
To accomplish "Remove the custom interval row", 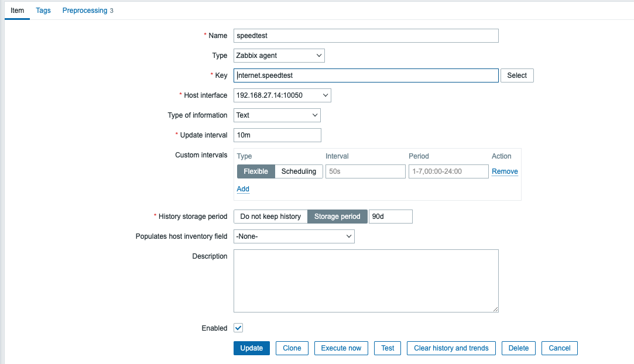I will pos(505,171).
